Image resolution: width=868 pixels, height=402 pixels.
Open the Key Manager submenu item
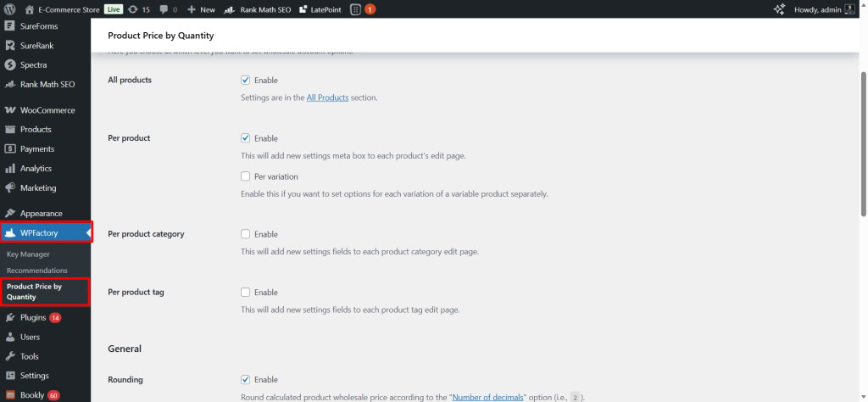pyautogui.click(x=28, y=254)
